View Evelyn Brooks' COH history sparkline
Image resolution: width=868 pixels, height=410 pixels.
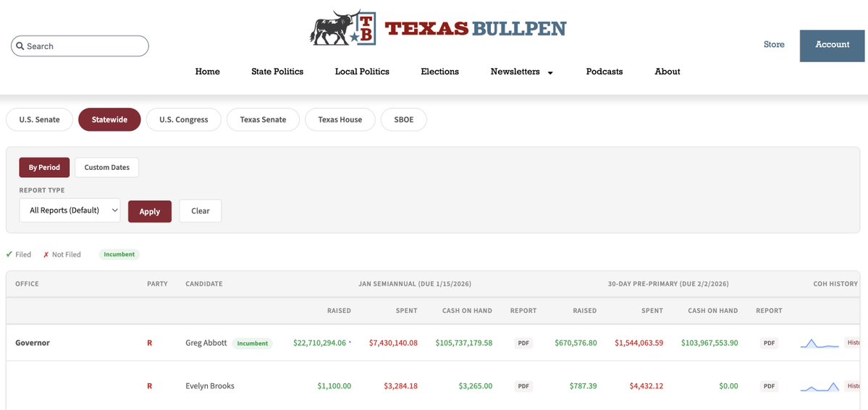[819, 387]
